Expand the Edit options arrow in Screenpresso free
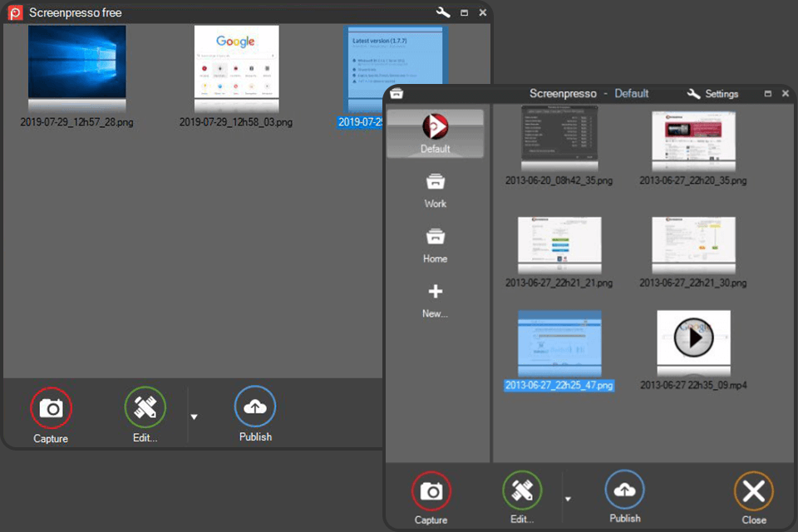This screenshot has height=532, width=798. 194,416
